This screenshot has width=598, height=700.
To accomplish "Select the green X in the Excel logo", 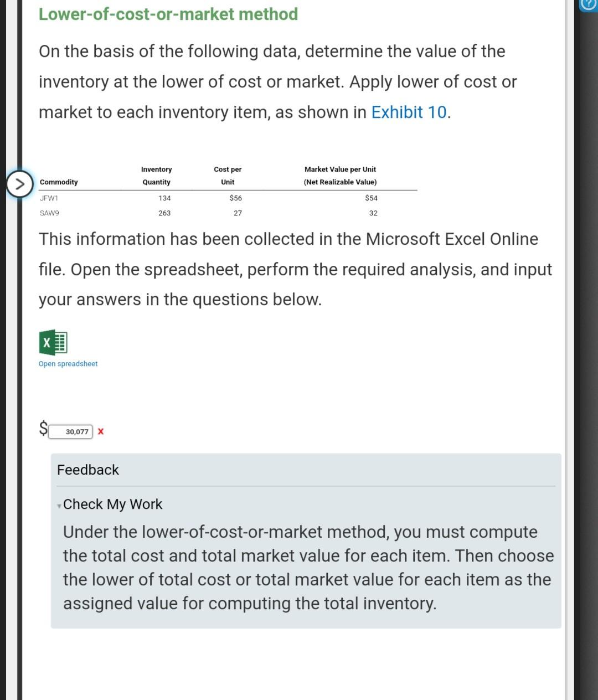I will [47, 342].
